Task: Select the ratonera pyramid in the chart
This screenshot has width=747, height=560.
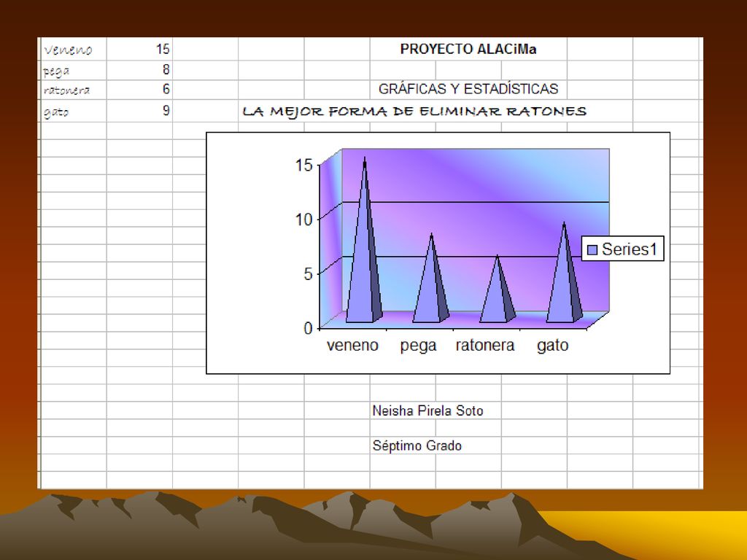Action: [x=498, y=289]
